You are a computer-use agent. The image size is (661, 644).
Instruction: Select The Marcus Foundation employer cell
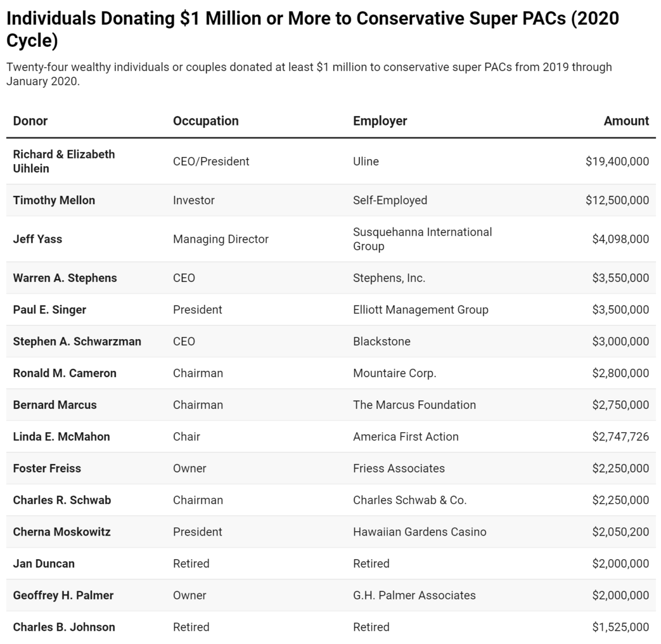[x=414, y=405]
